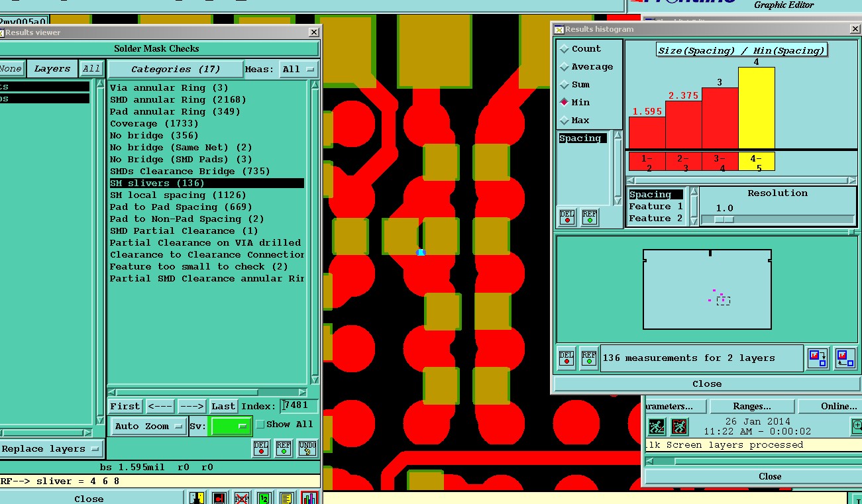Open the green Sv severity dropdown
This screenshot has height=504, width=862.
click(x=231, y=426)
